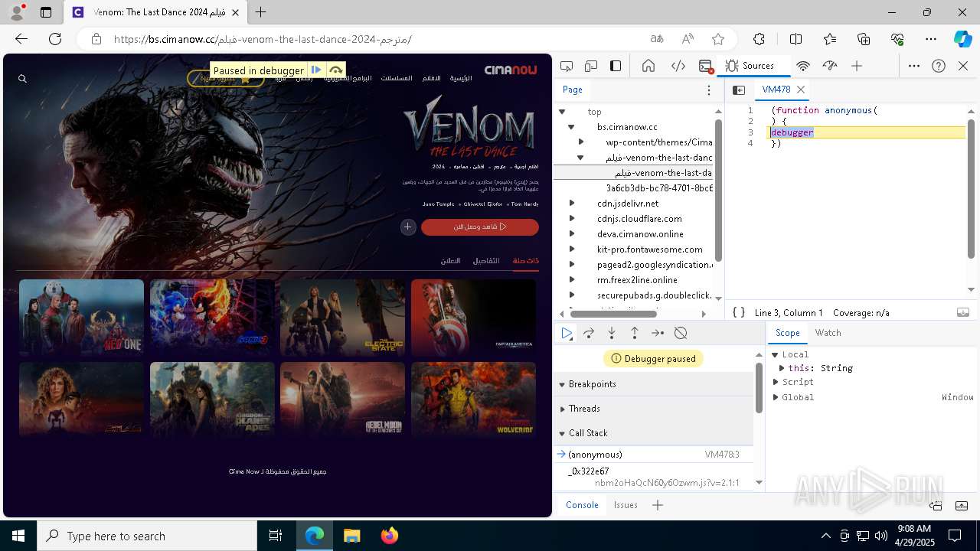Open the Elements panel icon
980x551 pixels.
[678, 66]
